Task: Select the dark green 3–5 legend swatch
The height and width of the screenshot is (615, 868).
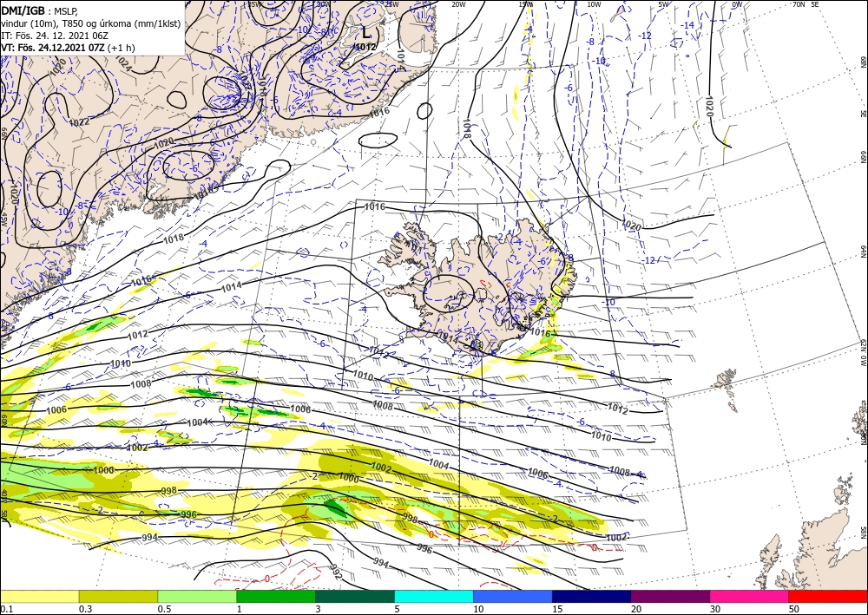Action: click(355, 596)
